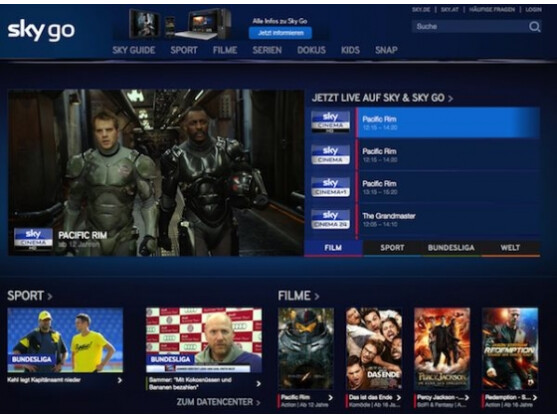Expand the Sport section heading arrow
557x418 pixels.
click(x=49, y=296)
